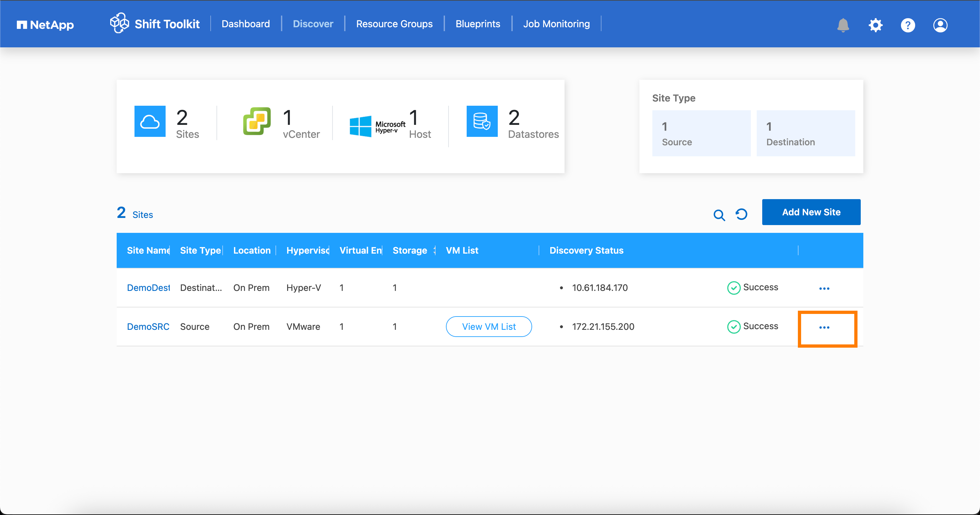Click the Site Type panel title
Viewport: 980px width, 515px height.
pyautogui.click(x=674, y=98)
